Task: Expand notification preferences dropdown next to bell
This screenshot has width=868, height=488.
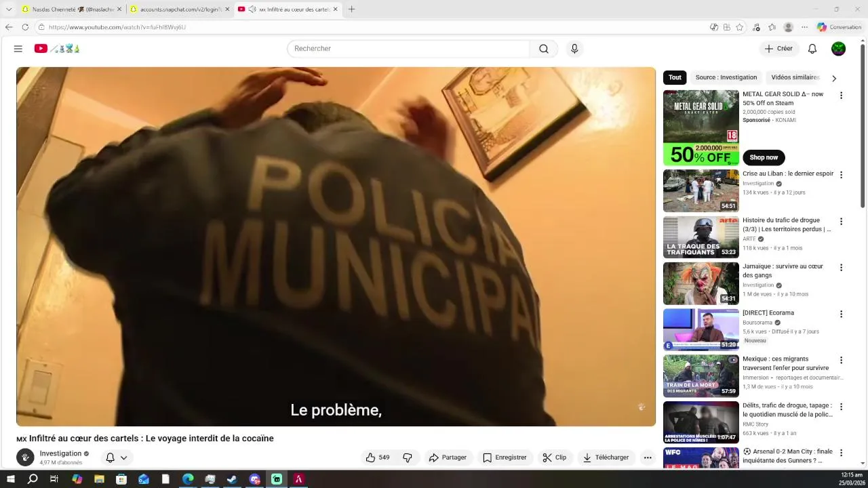Action: (x=123, y=458)
